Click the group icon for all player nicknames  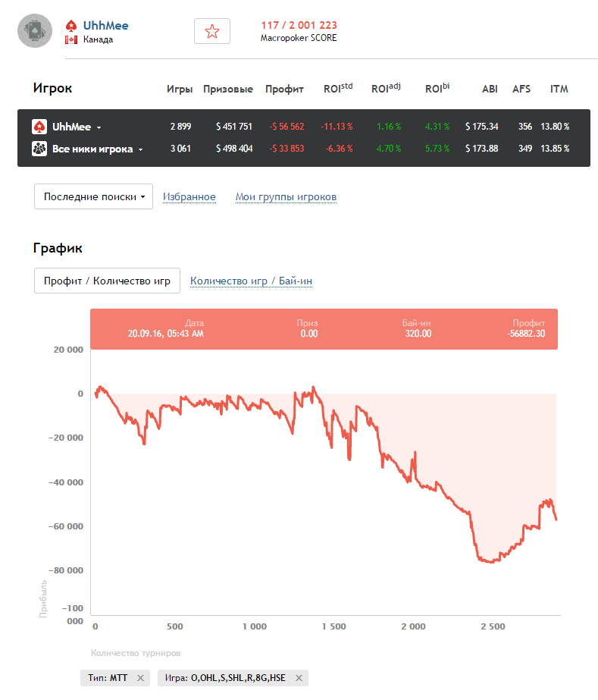tap(39, 149)
